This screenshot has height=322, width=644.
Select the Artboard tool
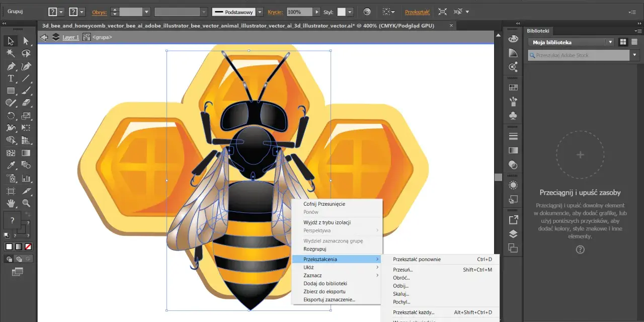click(x=11, y=191)
